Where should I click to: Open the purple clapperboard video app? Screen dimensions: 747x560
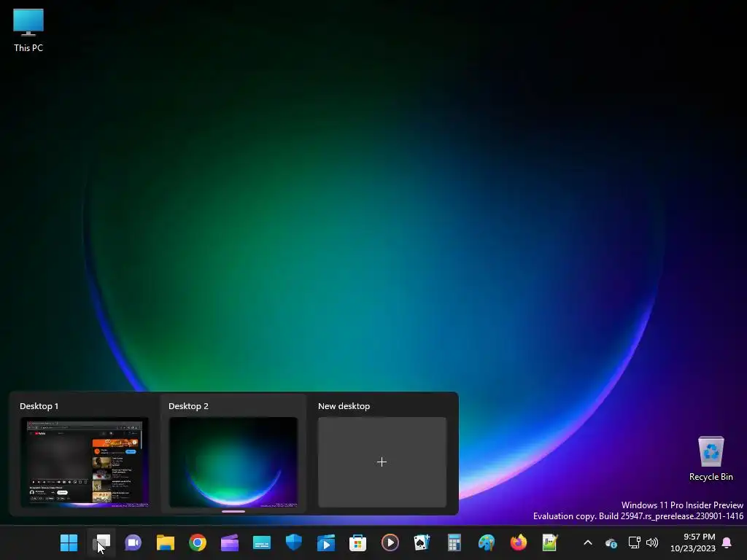tap(230, 542)
